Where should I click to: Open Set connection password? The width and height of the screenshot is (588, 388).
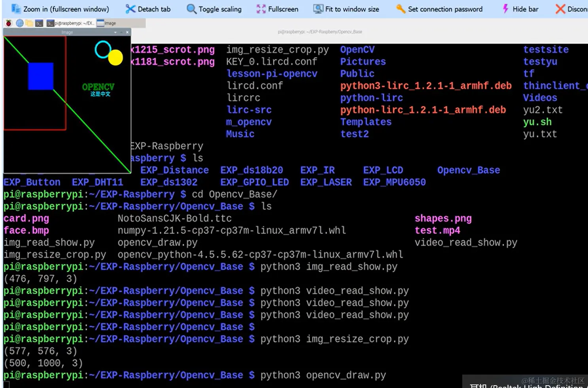click(x=439, y=9)
